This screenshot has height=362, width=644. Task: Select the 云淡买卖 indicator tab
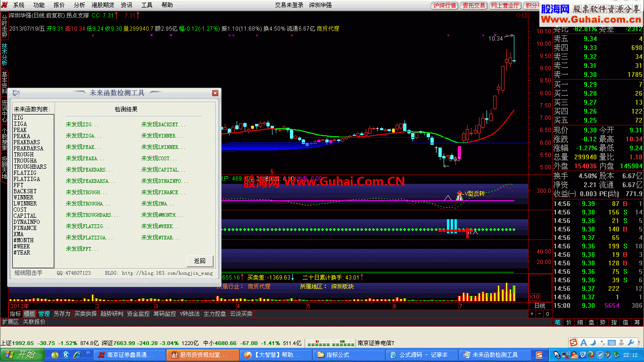(241, 313)
